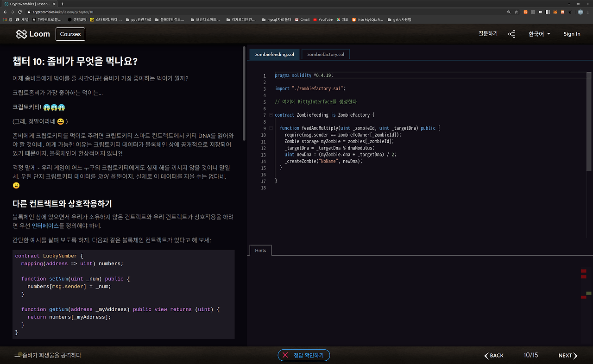Open the into MySQL bookmark
The height and width of the screenshot is (364, 593).
[368, 19]
